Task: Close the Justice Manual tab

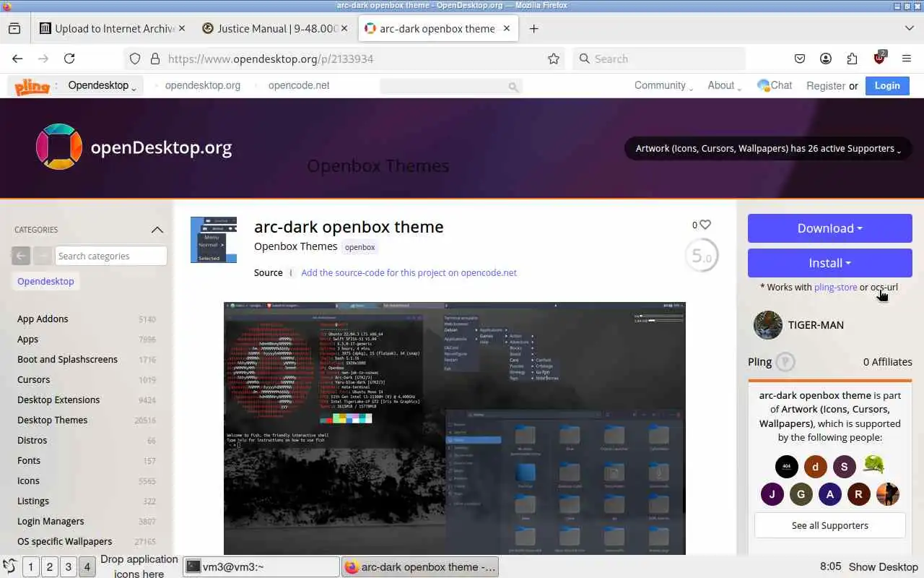Action: pos(344,28)
